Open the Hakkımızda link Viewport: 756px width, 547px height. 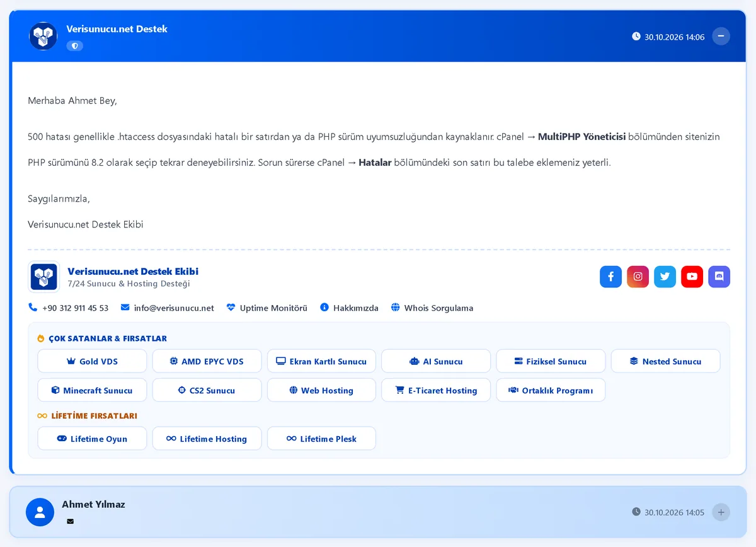(350, 308)
